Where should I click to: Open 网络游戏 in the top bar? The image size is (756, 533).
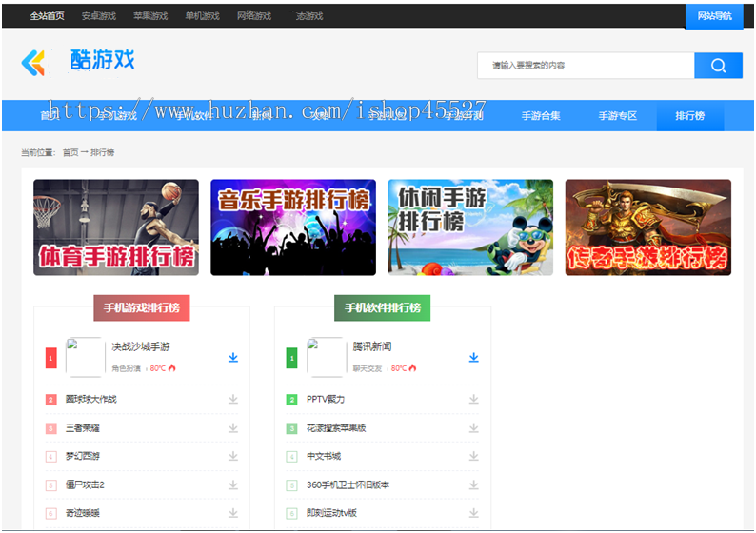click(x=254, y=16)
